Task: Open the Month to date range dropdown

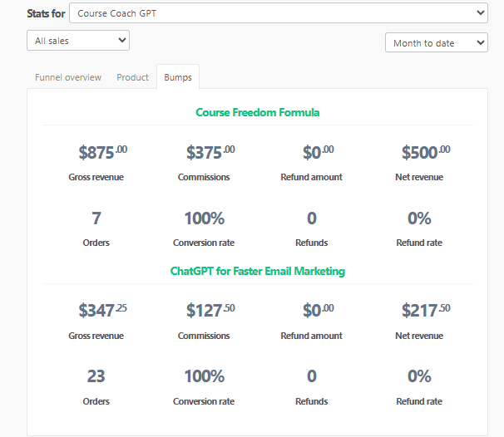Action: pos(437,42)
